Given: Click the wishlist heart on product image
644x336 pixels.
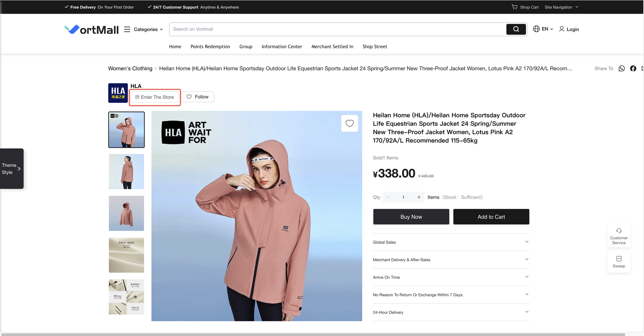Looking at the screenshot, I should pos(349,123).
